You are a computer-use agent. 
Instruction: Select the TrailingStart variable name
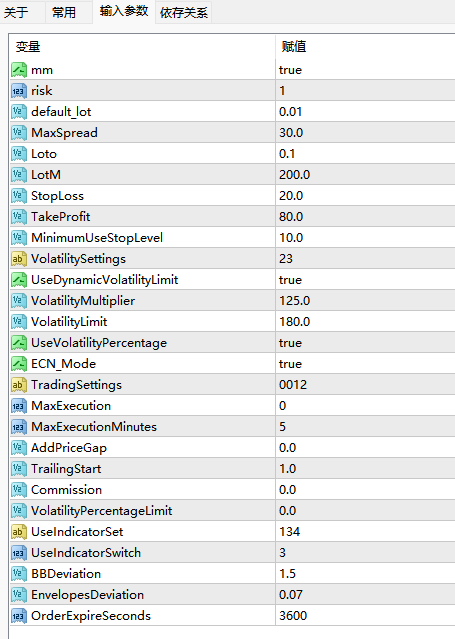click(66, 469)
